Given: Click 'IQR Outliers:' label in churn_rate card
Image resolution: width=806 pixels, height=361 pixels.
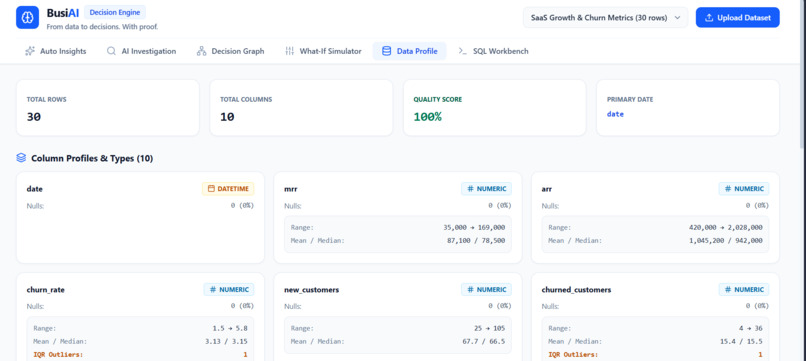Looking at the screenshot, I should pyautogui.click(x=58, y=354).
